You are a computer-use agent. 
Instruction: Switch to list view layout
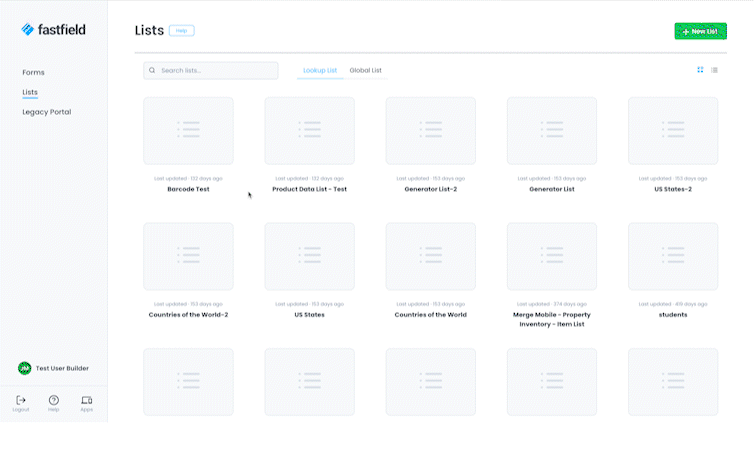714,70
